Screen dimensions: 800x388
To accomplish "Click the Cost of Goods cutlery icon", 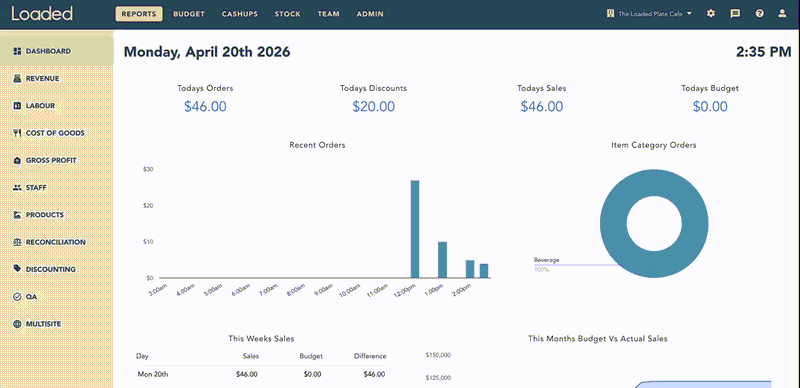I will [17, 133].
